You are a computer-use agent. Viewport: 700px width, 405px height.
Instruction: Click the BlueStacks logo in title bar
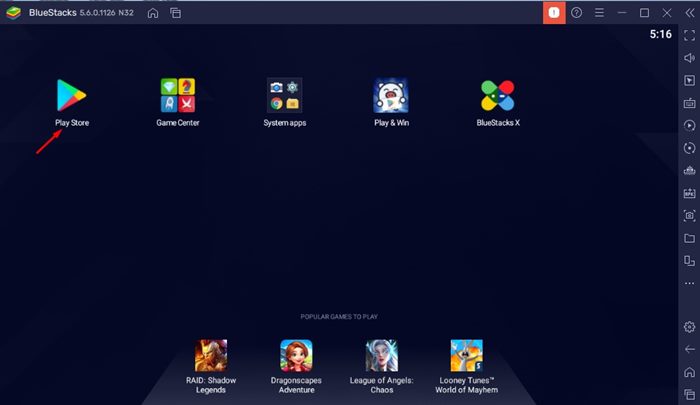coord(13,13)
